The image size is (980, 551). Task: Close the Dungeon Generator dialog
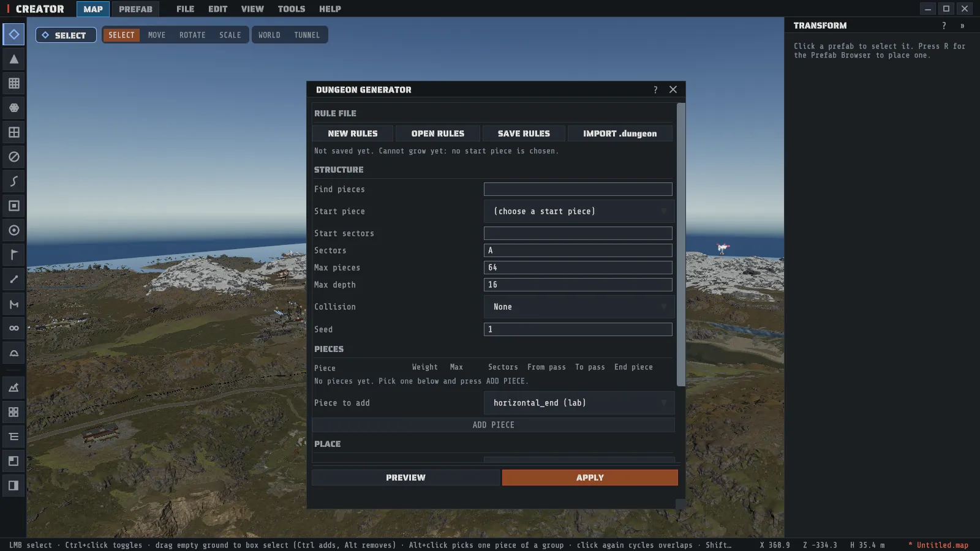[673, 89]
